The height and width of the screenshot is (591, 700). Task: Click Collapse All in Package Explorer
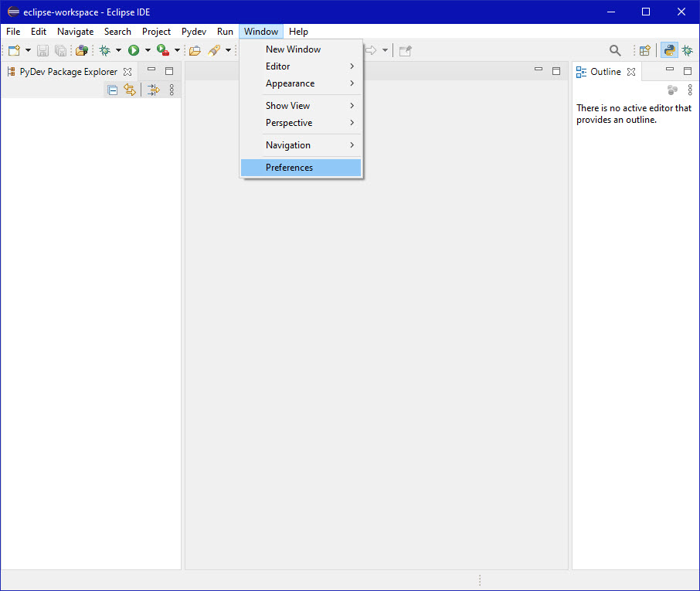pyautogui.click(x=113, y=90)
